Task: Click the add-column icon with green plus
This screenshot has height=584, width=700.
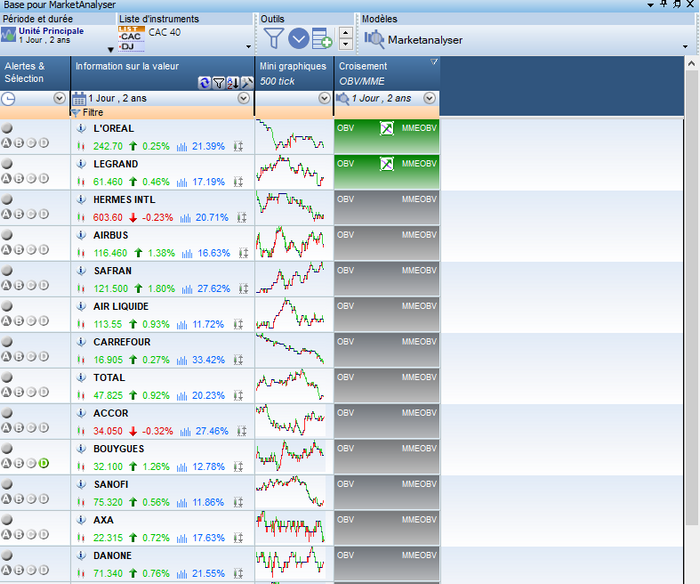Action: coord(322,38)
